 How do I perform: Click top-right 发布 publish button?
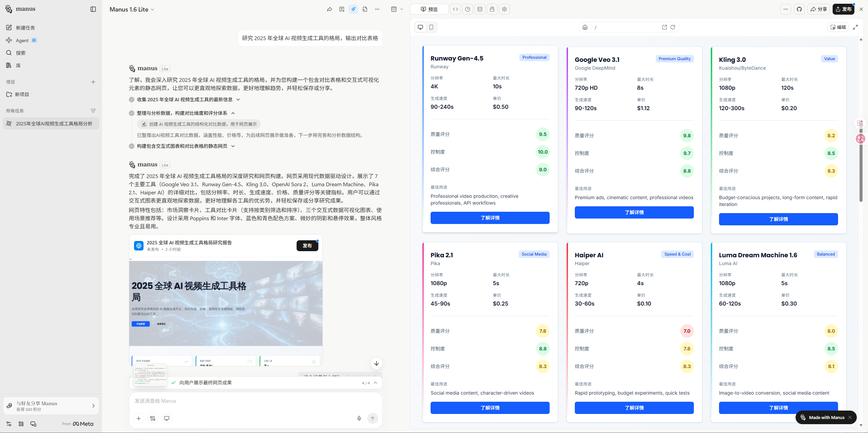[844, 9]
